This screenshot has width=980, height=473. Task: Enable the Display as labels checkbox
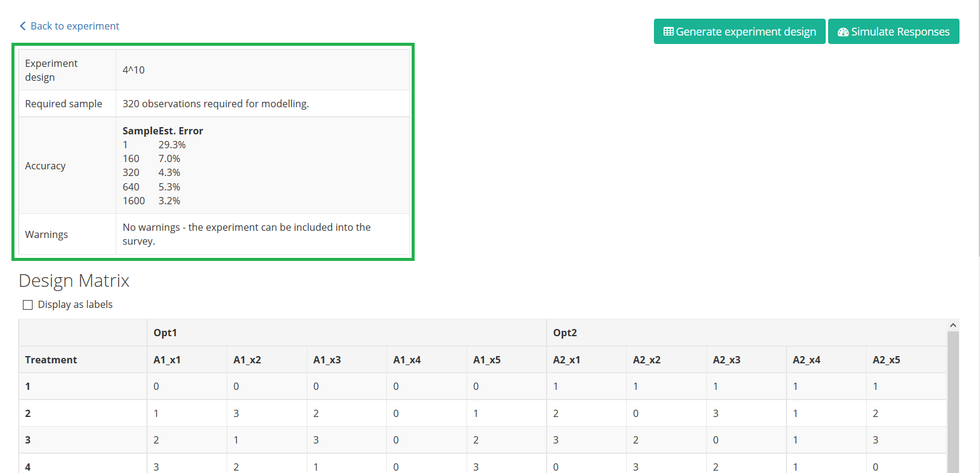click(28, 305)
